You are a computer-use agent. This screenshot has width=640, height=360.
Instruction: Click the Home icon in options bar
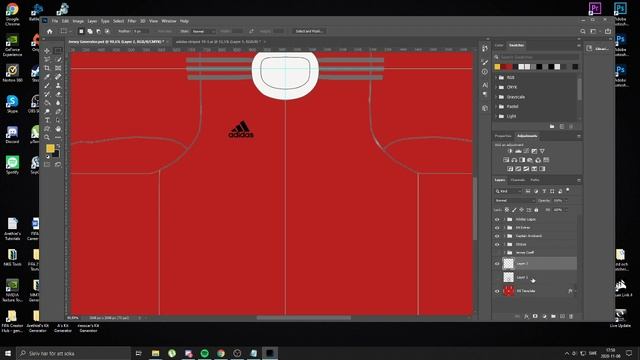click(x=50, y=31)
